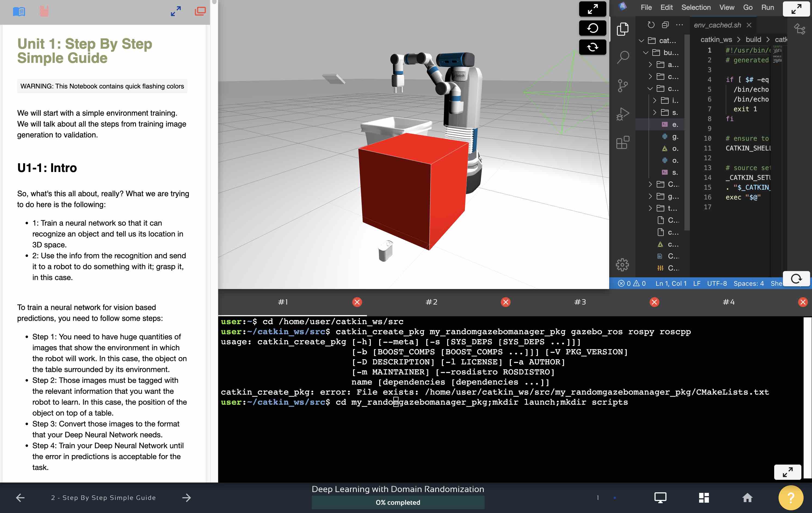Open the Selection menu

coord(696,7)
